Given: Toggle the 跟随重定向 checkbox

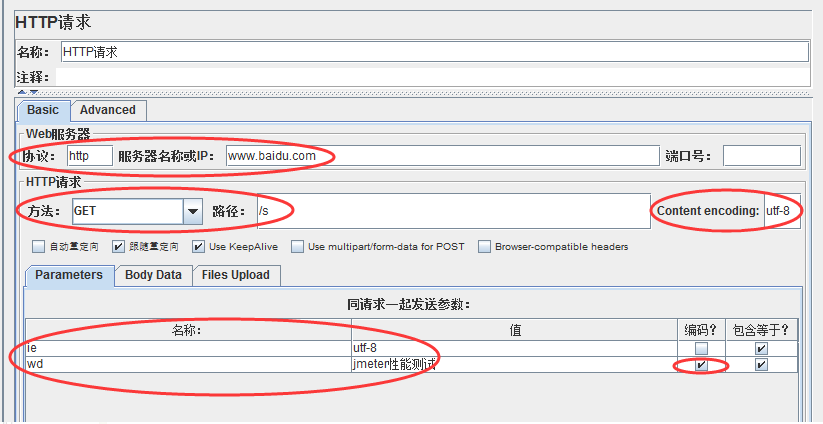Looking at the screenshot, I should point(119,247).
